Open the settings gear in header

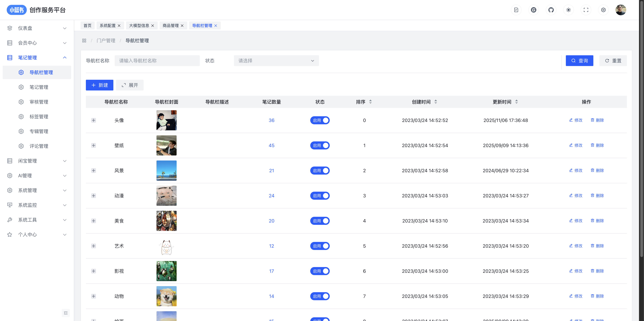pyautogui.click(x=603, y=10)
